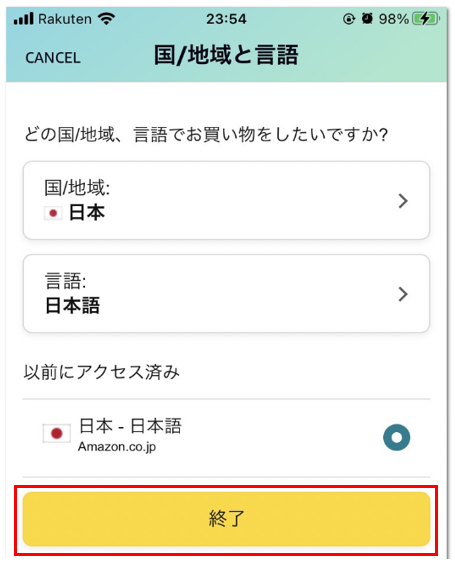Expand the 言語: 日本語 card
The image size is (455, 565).
(x=226, y=294)
